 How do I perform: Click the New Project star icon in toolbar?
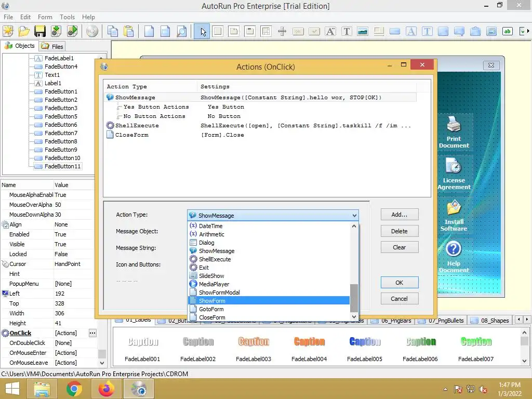click(x=8, y=31)
